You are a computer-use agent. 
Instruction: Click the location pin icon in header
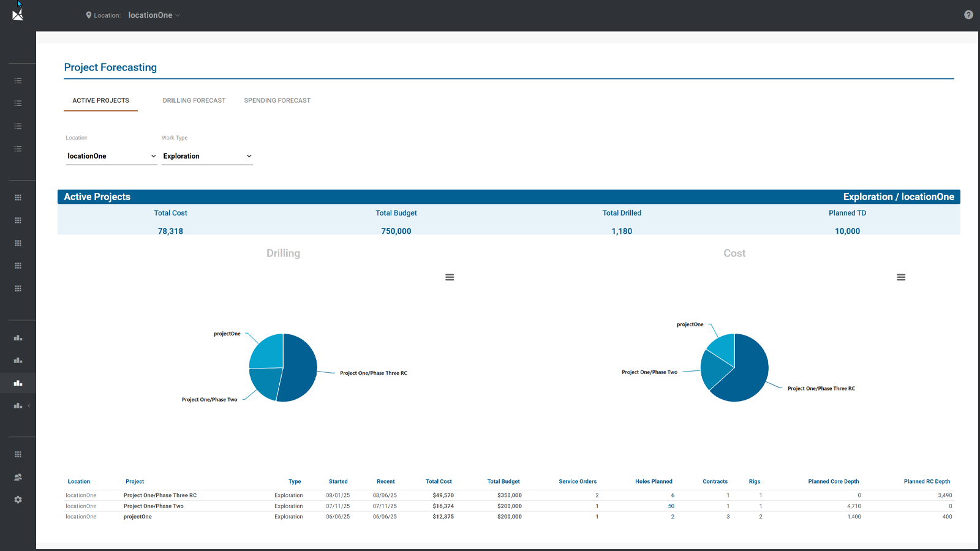[89, 15]
